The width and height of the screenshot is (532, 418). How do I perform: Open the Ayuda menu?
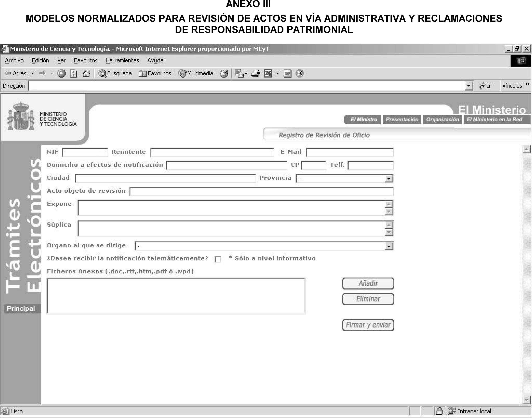(155, 60)
